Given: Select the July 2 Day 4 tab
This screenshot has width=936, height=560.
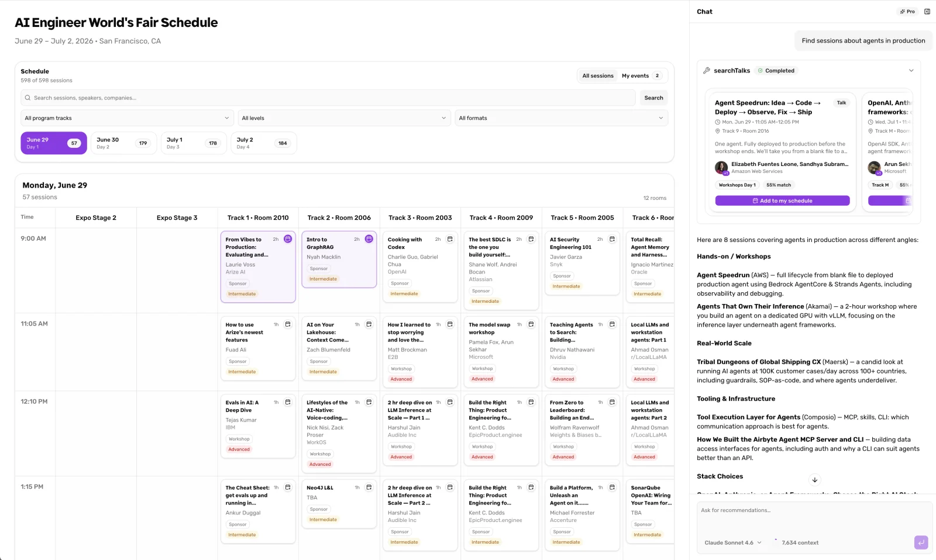Looking at the screenshot, I should [264, 143].
